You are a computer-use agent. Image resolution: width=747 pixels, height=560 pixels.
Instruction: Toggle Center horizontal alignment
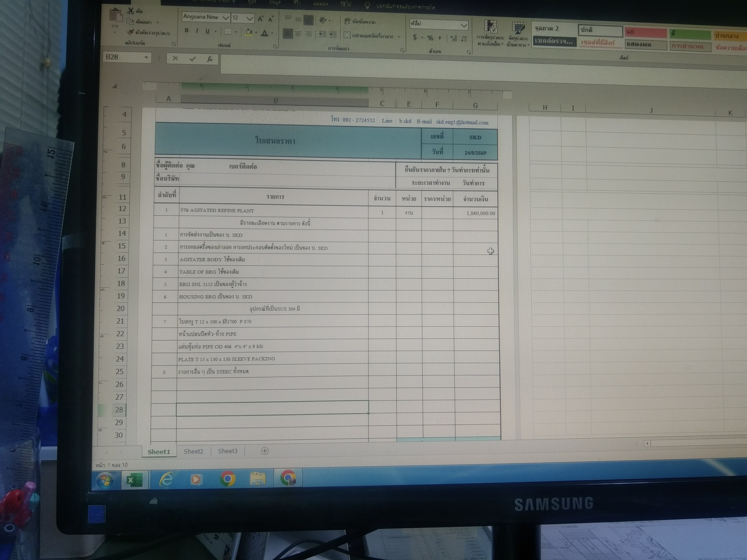pos(298,34)
